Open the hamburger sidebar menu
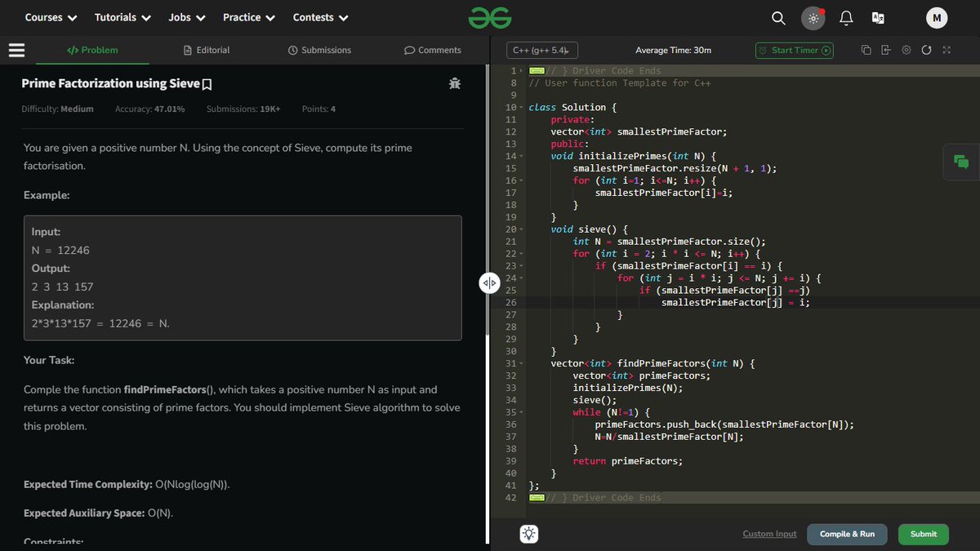 click(x=16, y=50)
